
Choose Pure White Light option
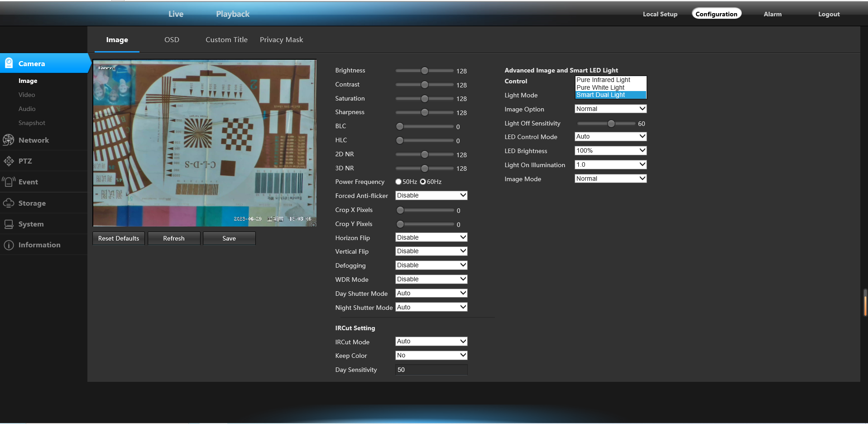click(x=600, y=87)
